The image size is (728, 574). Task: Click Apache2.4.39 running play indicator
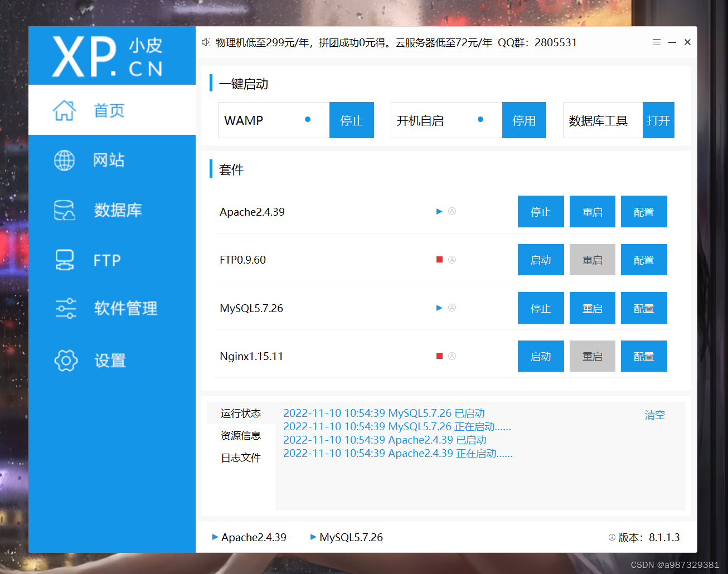pyautogui.click(x=439, y=211)
